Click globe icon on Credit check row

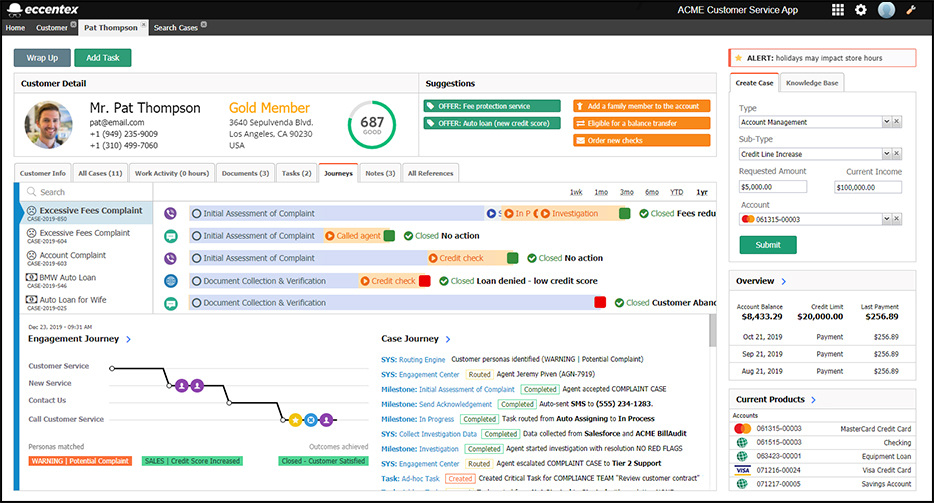point(171,281)
